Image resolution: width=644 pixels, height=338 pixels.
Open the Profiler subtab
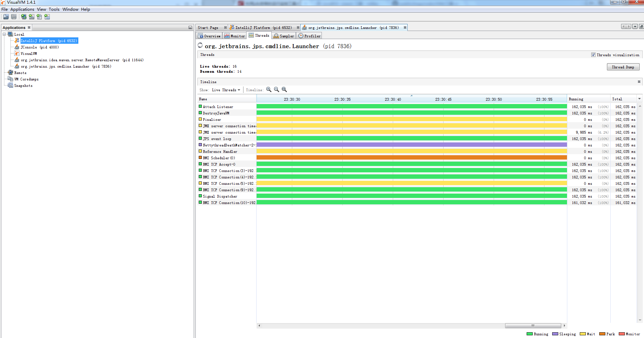pos(309,36)
